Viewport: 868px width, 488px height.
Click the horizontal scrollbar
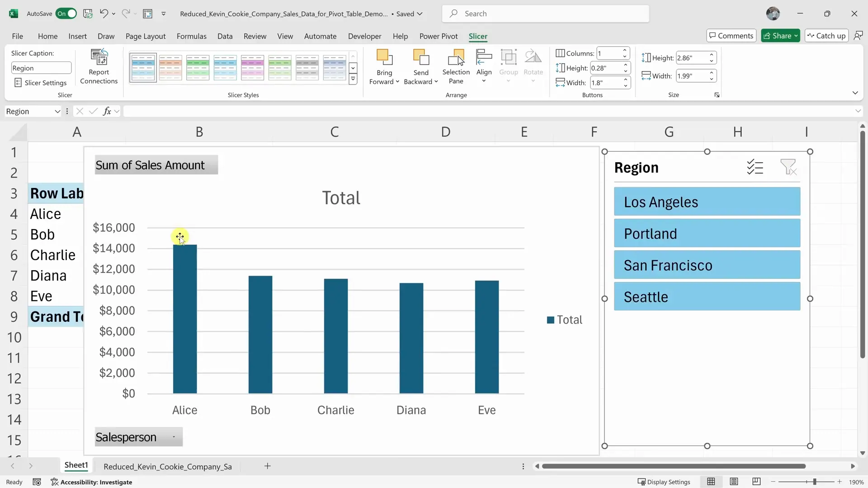pyautogui.click(x=674, y=466)
